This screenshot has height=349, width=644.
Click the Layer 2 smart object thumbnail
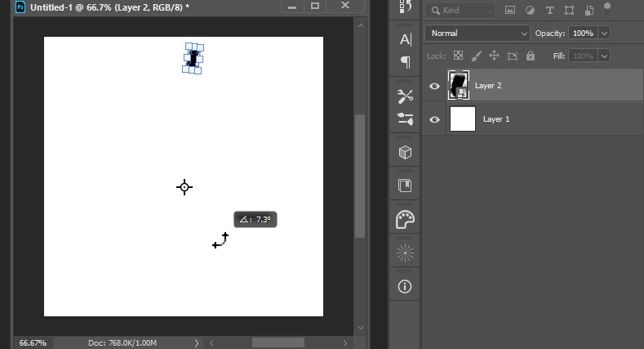pos(459,85)
